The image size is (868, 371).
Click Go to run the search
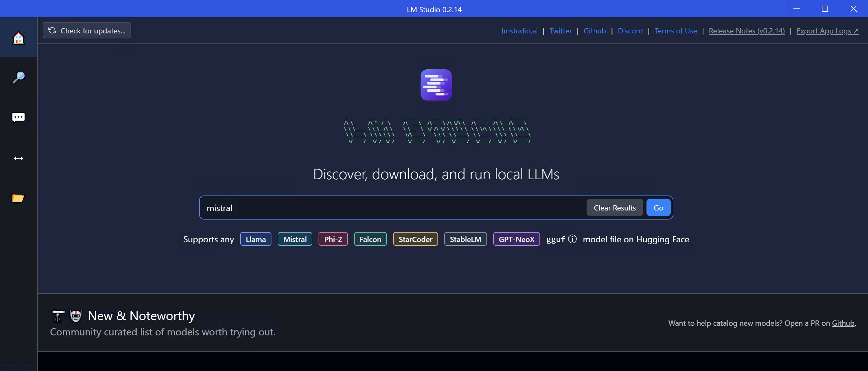[x=658, y=207]
